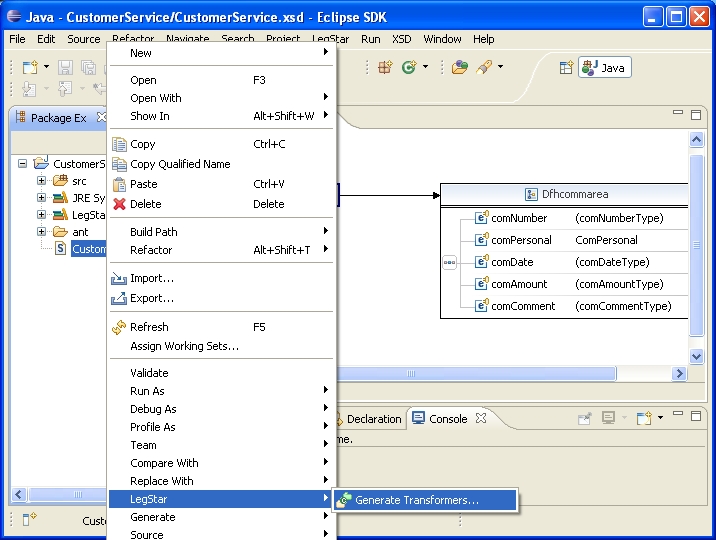Open the Open Console dropdown arrow
The image size is (716, 540).
pyautogui.click(x=660, y=418)
